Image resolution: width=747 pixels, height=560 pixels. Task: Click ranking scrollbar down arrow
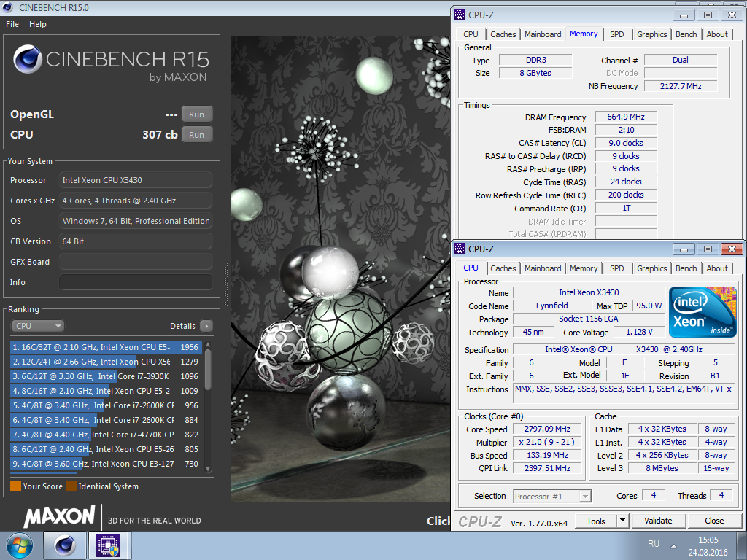(208, 469)
